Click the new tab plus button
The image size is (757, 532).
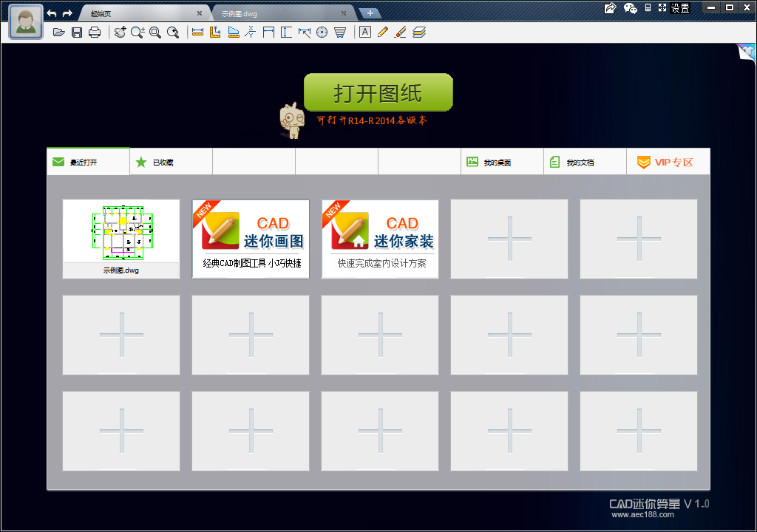point(370,13)
